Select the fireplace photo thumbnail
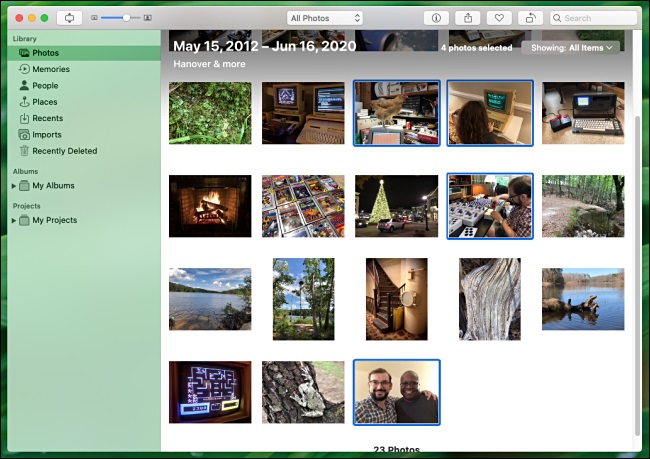This screenshot has width=650, height=459. (x=210, y=206)
